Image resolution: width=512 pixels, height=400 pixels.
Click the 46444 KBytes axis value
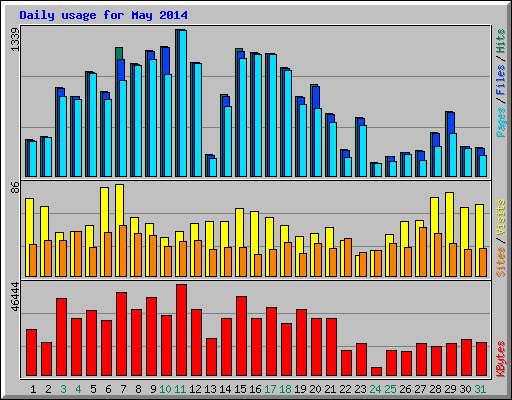15,296
